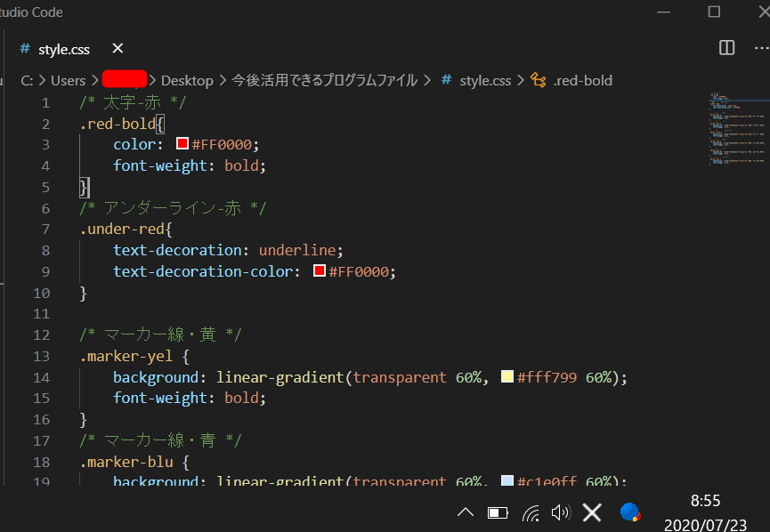This screenshot has width=770, height=532.
Task: Open the Desktop breadcrumb folder
Action: (x=187, y=80)
